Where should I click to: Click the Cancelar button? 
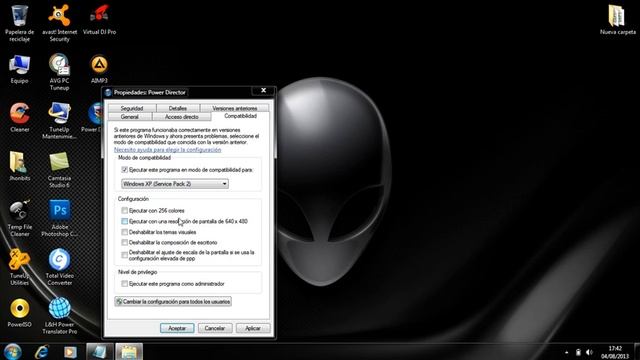(215, 328)
